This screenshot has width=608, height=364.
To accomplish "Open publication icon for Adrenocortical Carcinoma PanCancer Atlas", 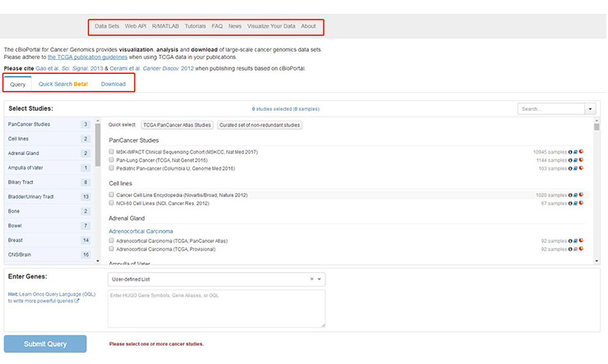I will 575,241.
